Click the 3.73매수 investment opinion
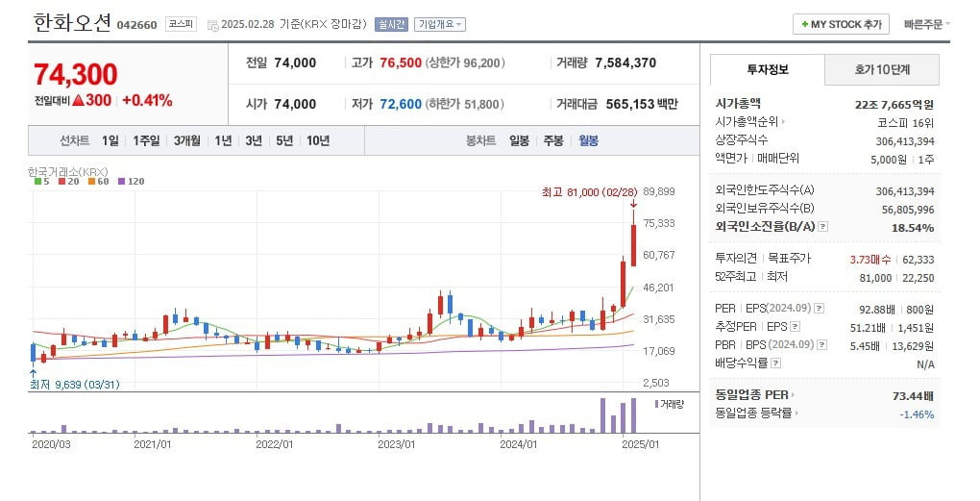 tap(870, 259)
